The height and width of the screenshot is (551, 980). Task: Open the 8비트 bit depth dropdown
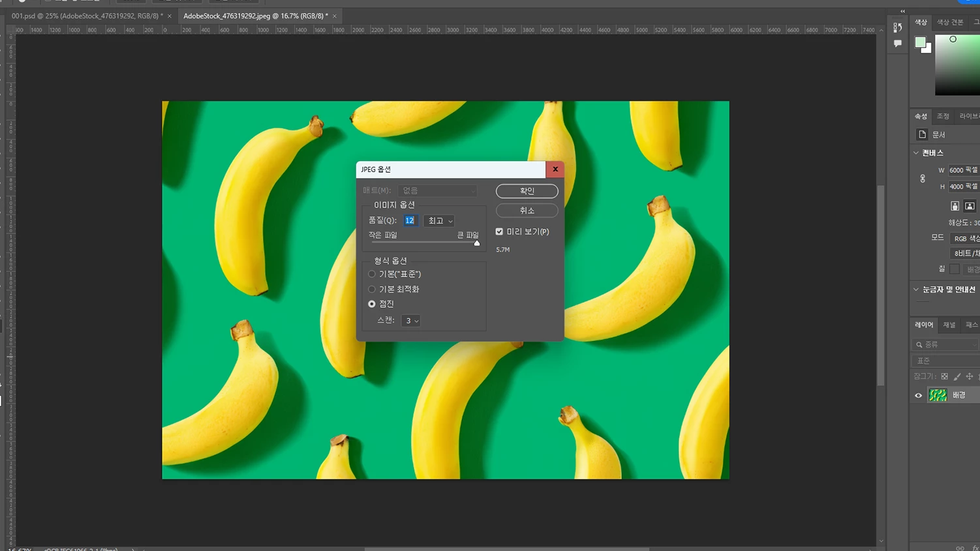pos(964,253)
